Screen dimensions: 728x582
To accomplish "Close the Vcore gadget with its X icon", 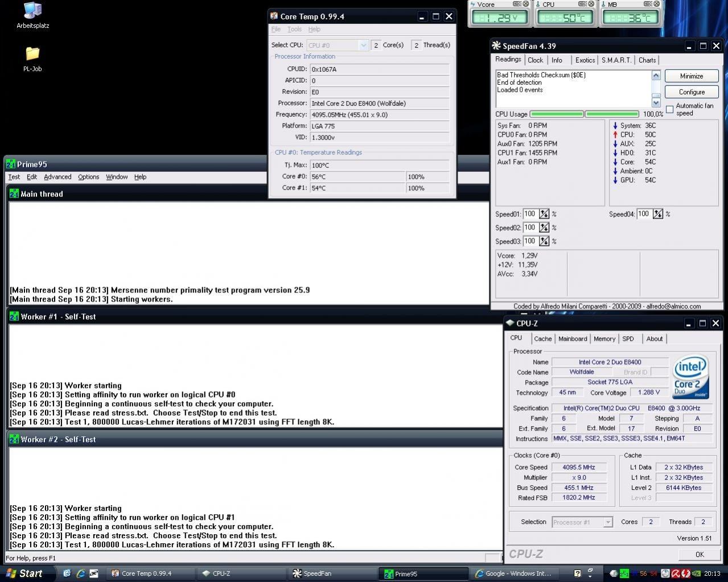I will coord(525,5).
